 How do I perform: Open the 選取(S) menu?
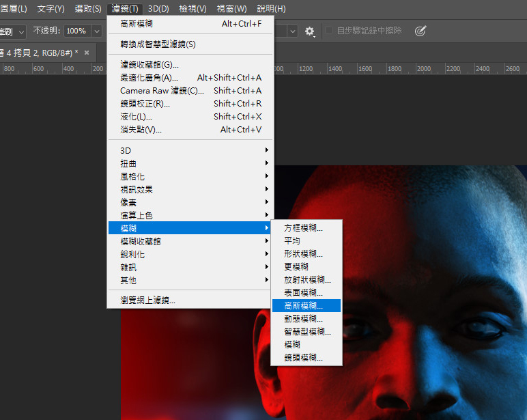(88, 9)
